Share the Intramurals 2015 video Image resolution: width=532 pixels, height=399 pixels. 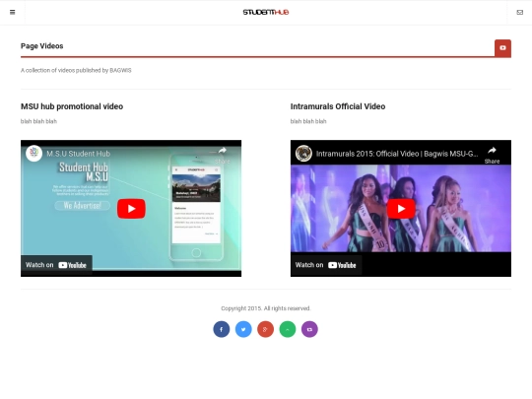492,155
